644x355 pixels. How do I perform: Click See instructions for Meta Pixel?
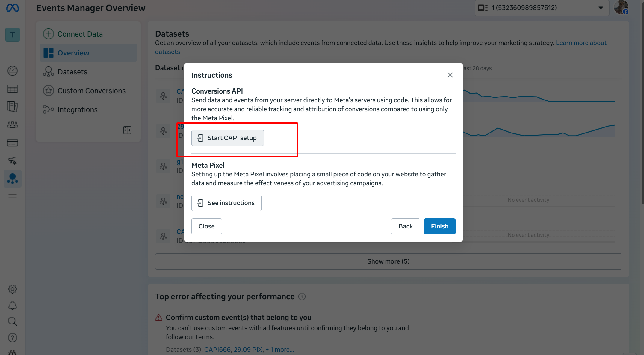tap(226, 203)
